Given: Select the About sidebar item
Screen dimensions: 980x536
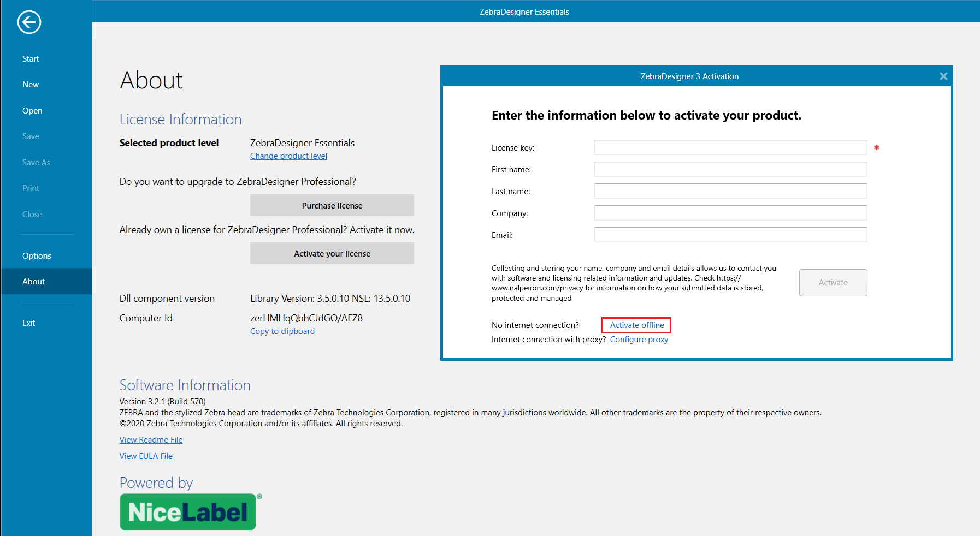Looking at the screenshot, I should pyautogui.click(x=34, y=282).
